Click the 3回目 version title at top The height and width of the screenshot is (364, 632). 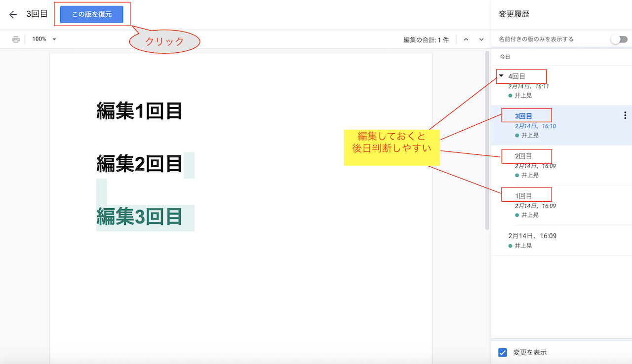[37, 14]
